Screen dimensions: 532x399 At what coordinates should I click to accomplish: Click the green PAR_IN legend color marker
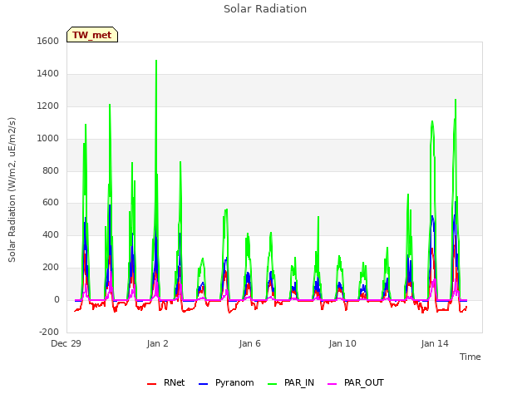[272, 384]
